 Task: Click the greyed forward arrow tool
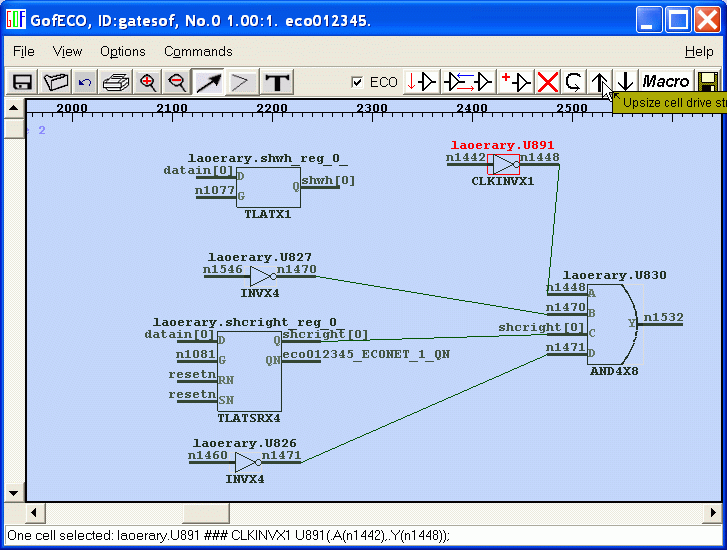pyautogui.click(x=241, y=82)
